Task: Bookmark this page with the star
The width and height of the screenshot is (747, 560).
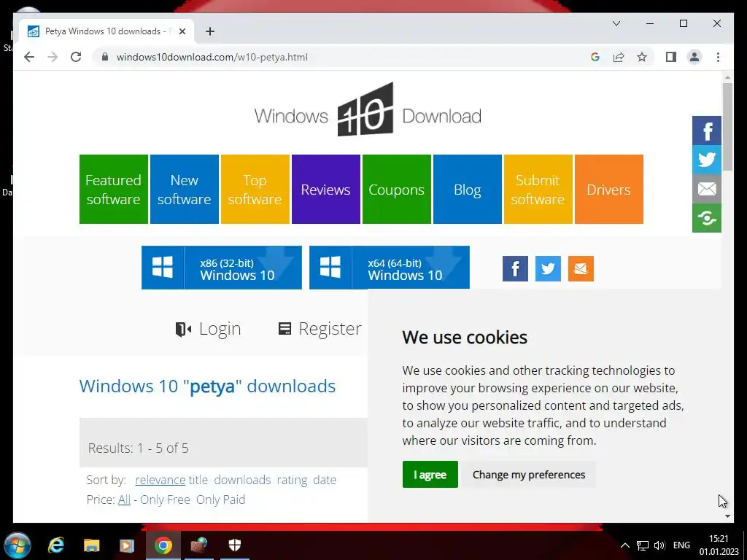Action: 642,57
